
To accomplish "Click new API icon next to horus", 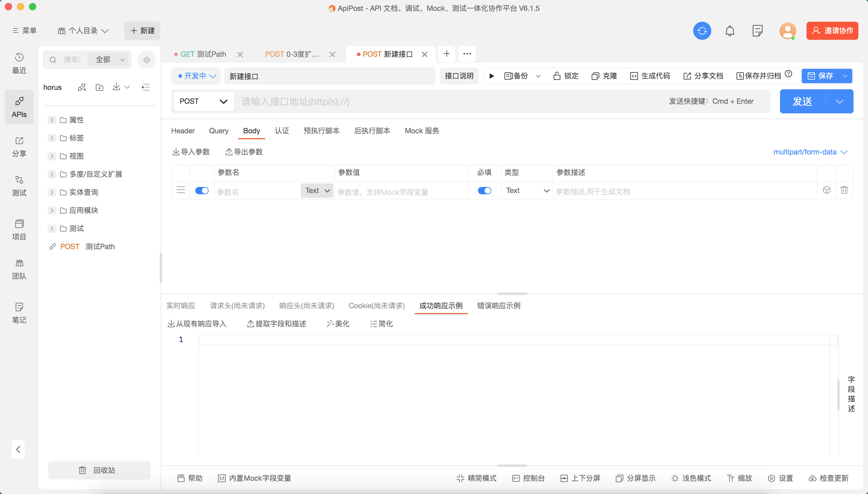I will [x=82, y=87].
